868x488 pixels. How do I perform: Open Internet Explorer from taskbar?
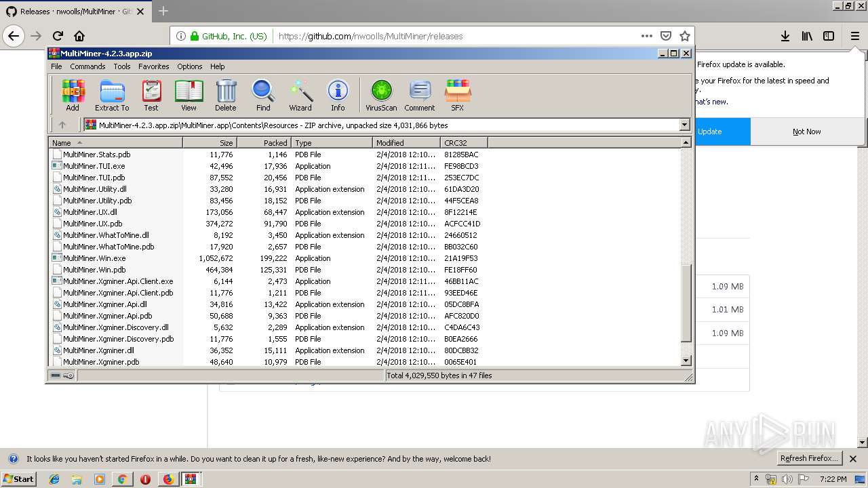[54, 479]
